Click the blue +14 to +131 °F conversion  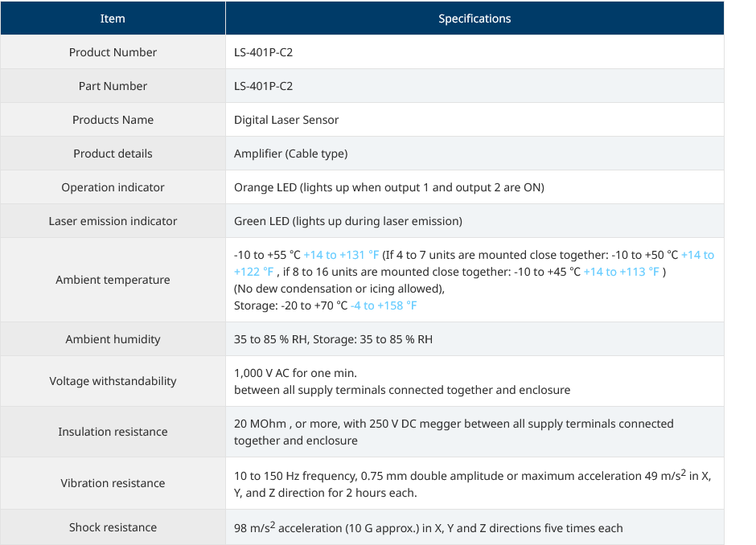tap(341, 255)
